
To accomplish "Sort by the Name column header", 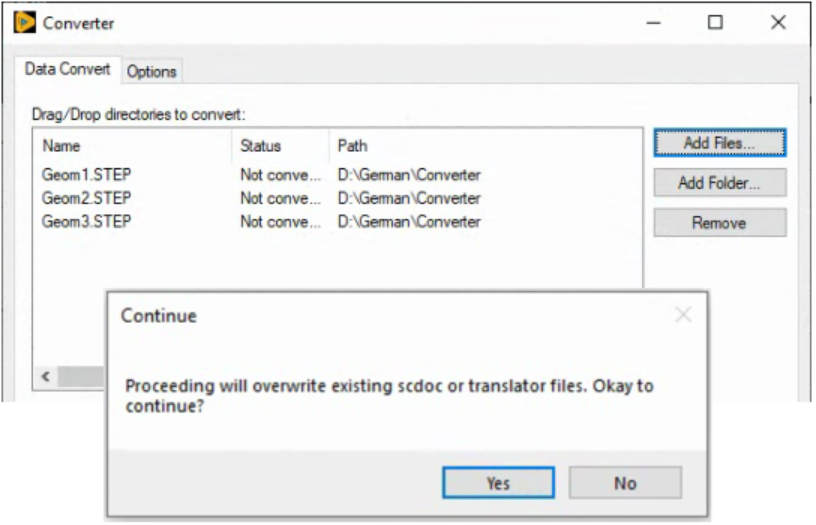I will pos(61,146).
